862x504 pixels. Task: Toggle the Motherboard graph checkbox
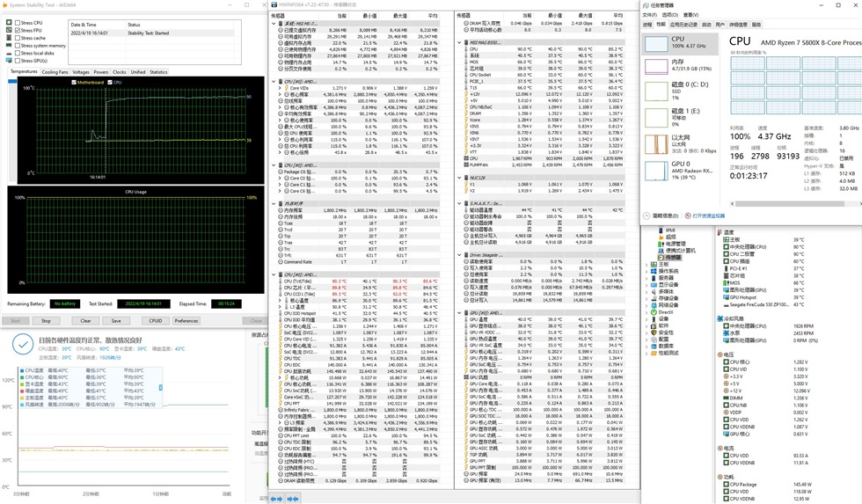pos(74,83)
